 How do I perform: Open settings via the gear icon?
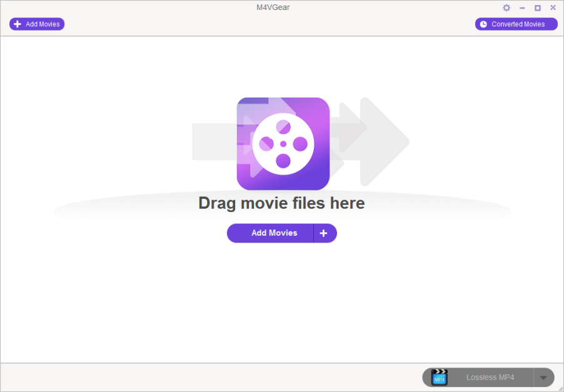tap(506, 8)
